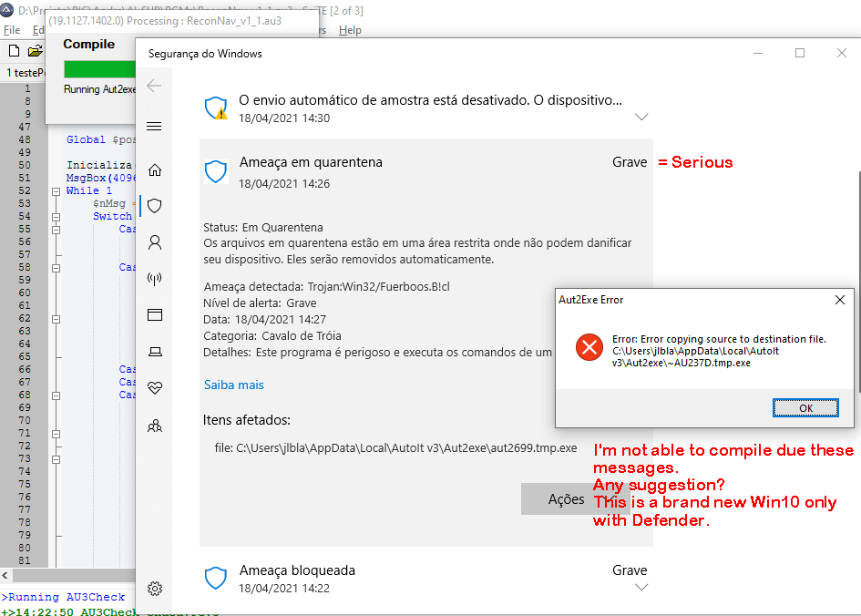The width and height of the screenshot is (861, 616).
Task: Click the '18/04/2021 14:26' timestamp
Action: pyautogui.click(x=284, y=184)
